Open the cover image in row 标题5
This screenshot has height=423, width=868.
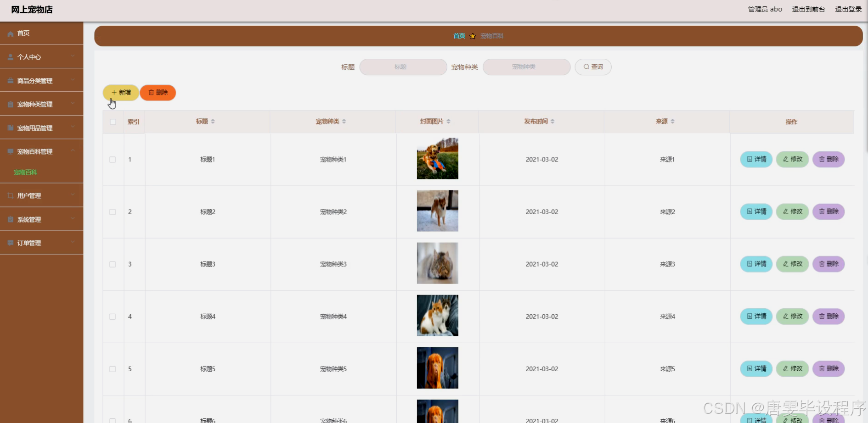(x=437, y=367)
